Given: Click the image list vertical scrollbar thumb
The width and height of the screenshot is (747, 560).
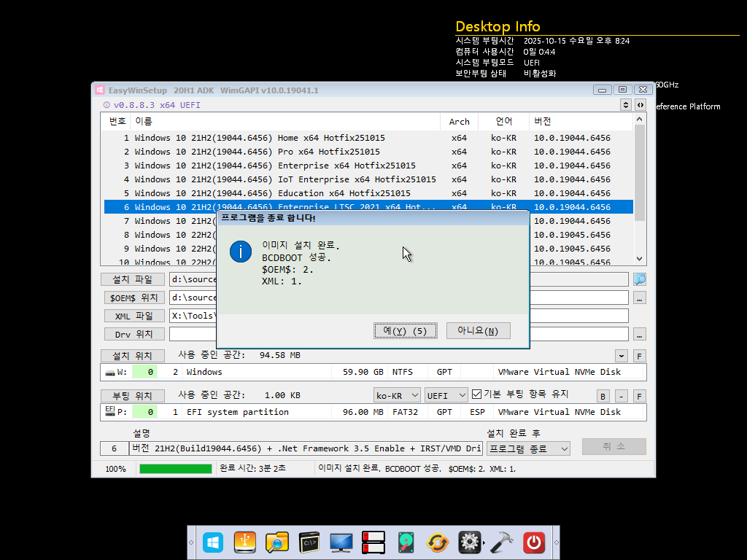Looking at the screenshot, I should click(639, 173).
